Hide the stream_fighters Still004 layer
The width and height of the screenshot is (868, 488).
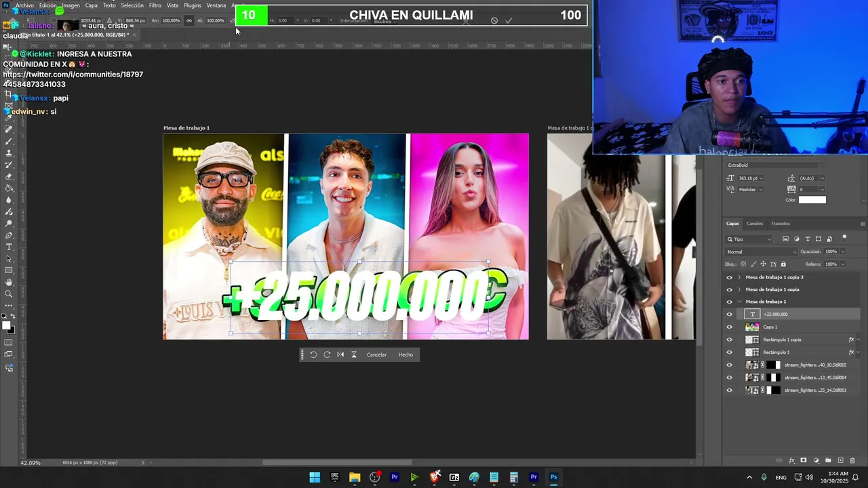(x=730, y=378)
